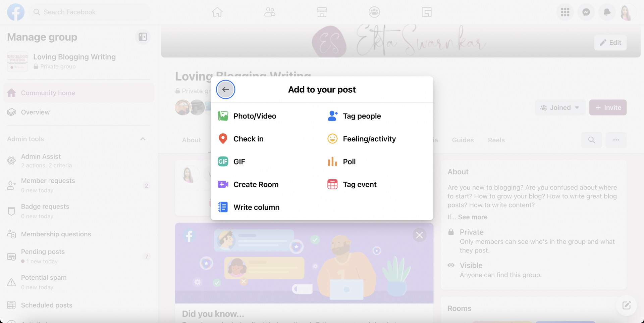Open Marketplace from top navigation
This screenshot has height=323, width=644.
[322, 12]
